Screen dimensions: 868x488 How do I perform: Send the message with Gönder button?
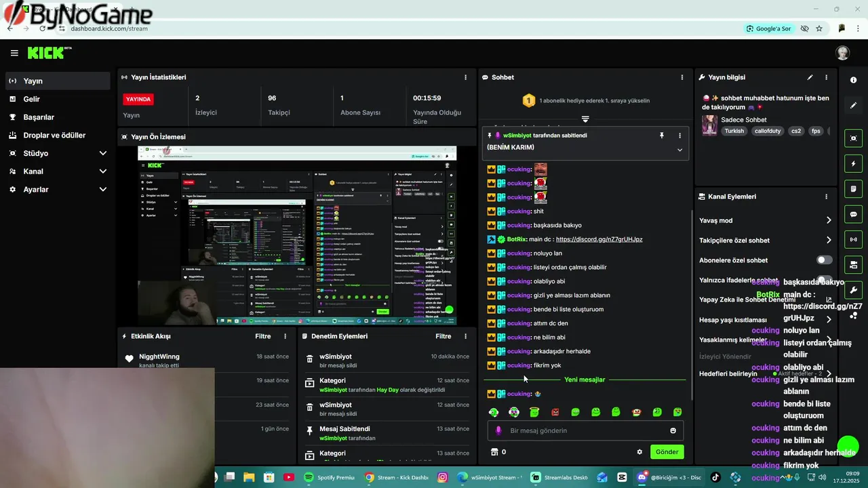coord(667,452)
